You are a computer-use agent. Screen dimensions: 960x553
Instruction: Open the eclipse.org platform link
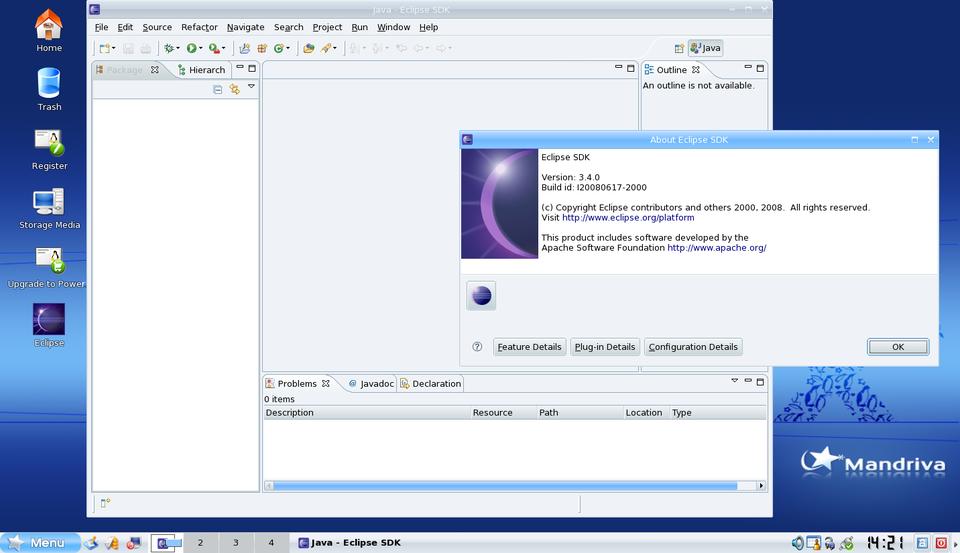tap(627, 217)
